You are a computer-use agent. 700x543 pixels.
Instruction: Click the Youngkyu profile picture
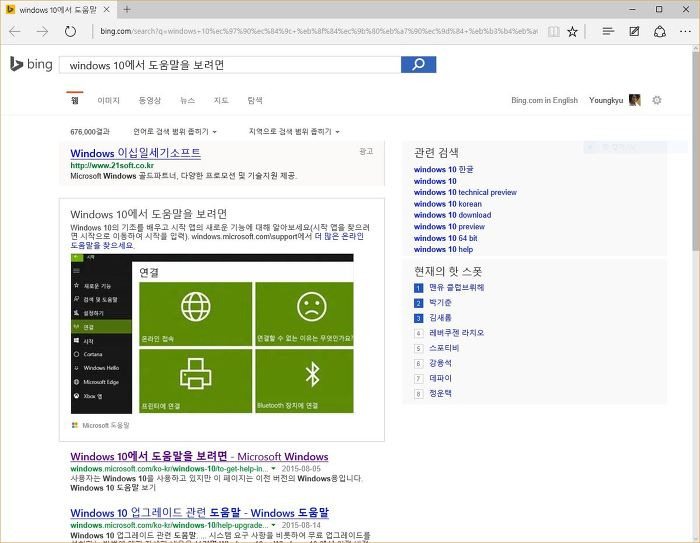pyautogui.click(x=634, y=100)
